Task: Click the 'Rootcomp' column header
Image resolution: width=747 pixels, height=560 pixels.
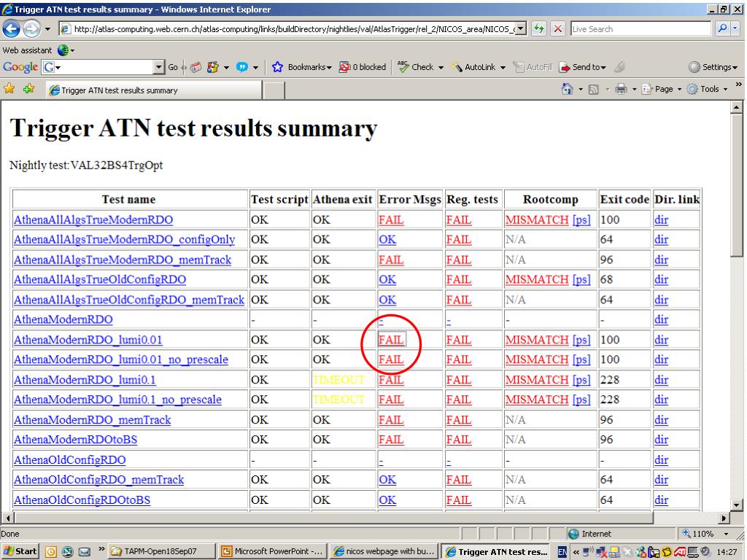Action: (x=550, y=200)
